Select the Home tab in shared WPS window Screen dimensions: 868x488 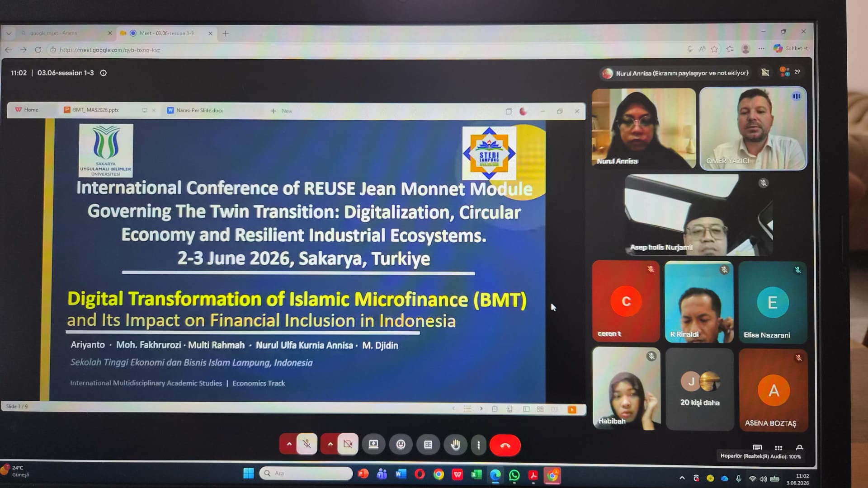click(x=27, y=110)
